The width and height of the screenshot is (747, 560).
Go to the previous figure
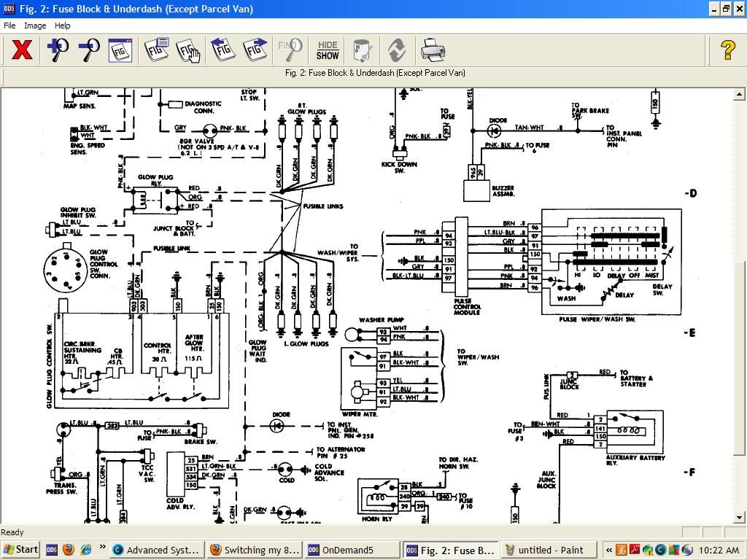223,50
